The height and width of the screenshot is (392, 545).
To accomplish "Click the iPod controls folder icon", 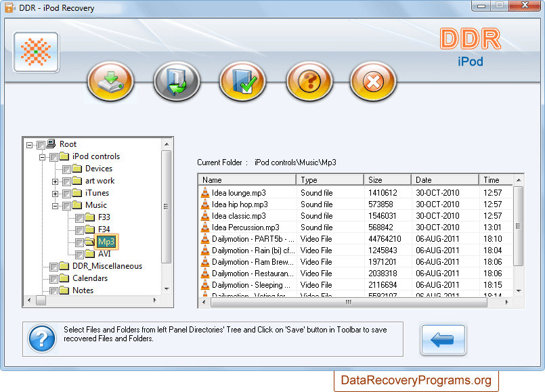I will (64, 156).
